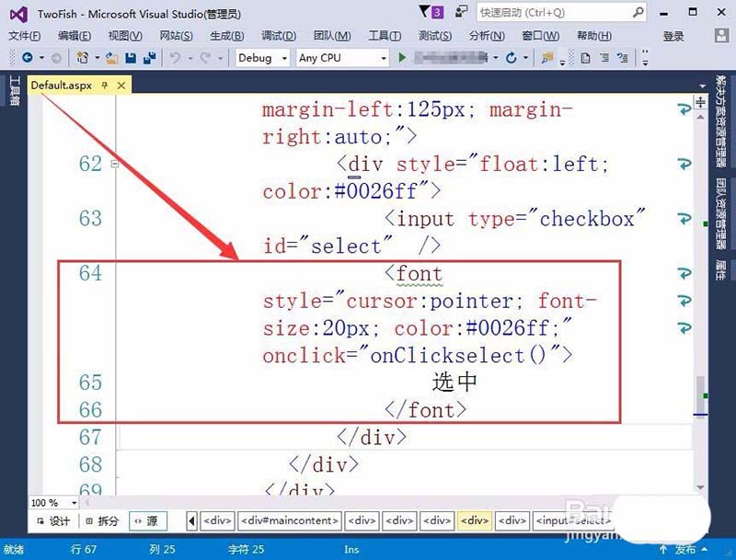The height and width of the screenshot is (560, 736).
Task: Click the navigate backward arrow icon
Action: tap(28, 57)
